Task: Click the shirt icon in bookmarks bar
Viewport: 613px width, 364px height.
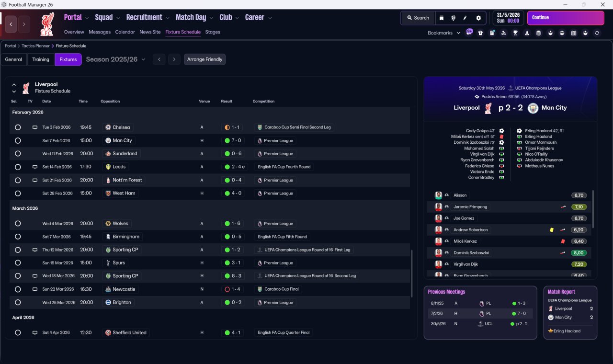Action: coord(480,33)
